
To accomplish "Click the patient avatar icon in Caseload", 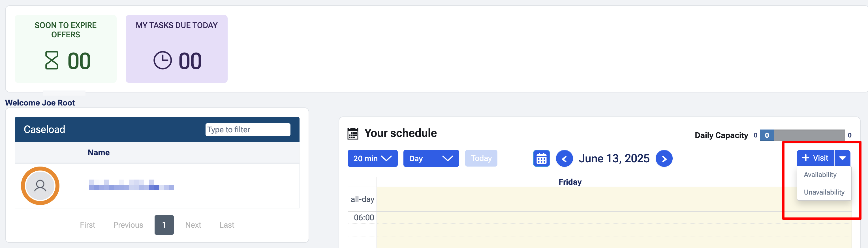I will tap(40, 186).
